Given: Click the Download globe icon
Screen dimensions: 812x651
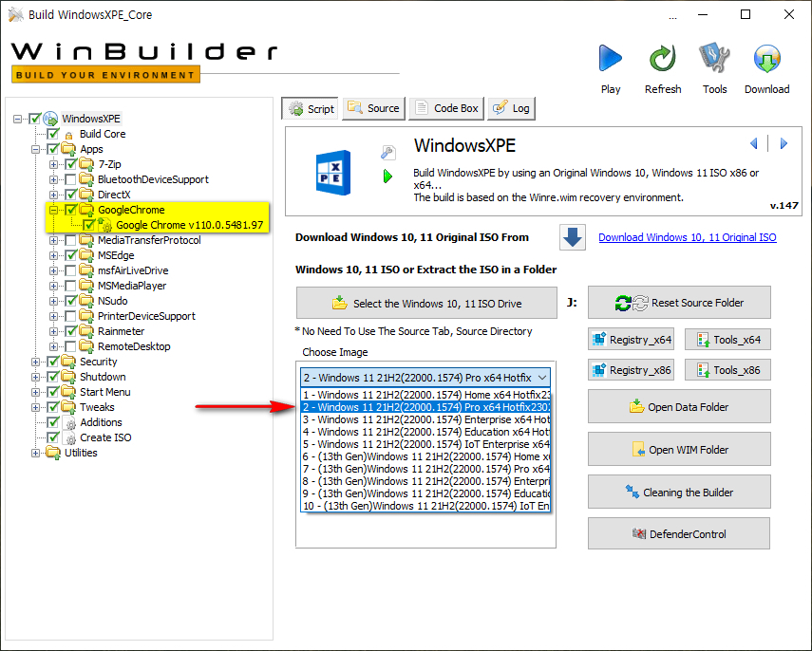Looking at the screenshot, I should coord(767,58).
